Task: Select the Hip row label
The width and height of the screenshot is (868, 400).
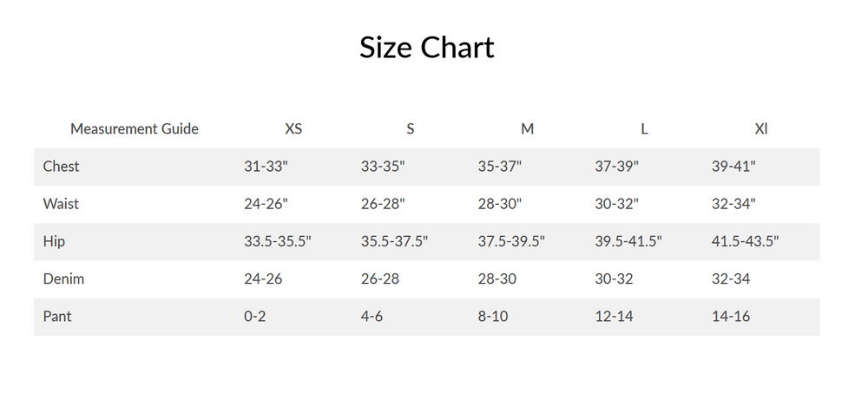Action: [54, 242]
